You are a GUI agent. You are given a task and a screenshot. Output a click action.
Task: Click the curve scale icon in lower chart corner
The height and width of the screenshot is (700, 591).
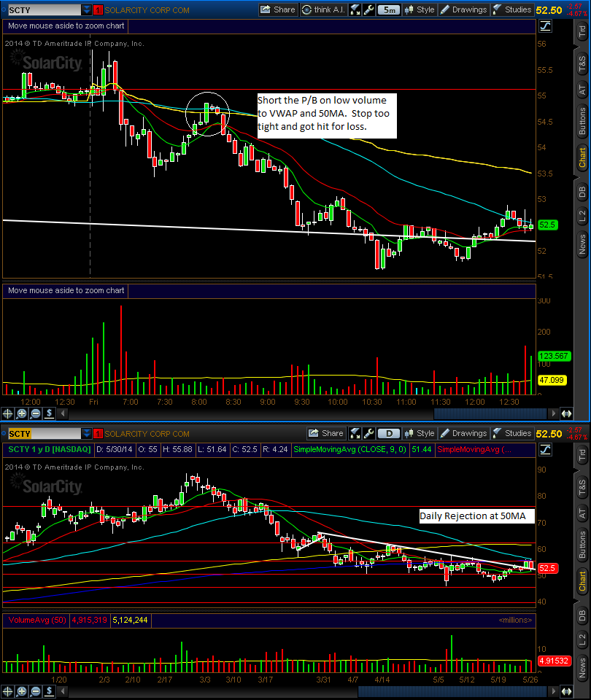[x=545, y=450]
